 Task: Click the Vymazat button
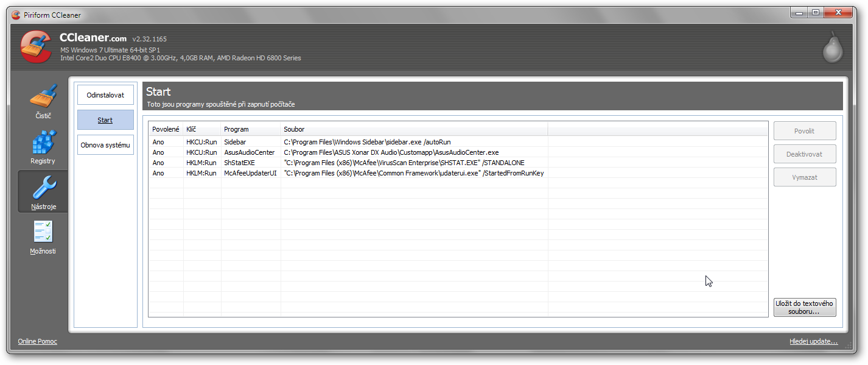(x=804, y=177)
